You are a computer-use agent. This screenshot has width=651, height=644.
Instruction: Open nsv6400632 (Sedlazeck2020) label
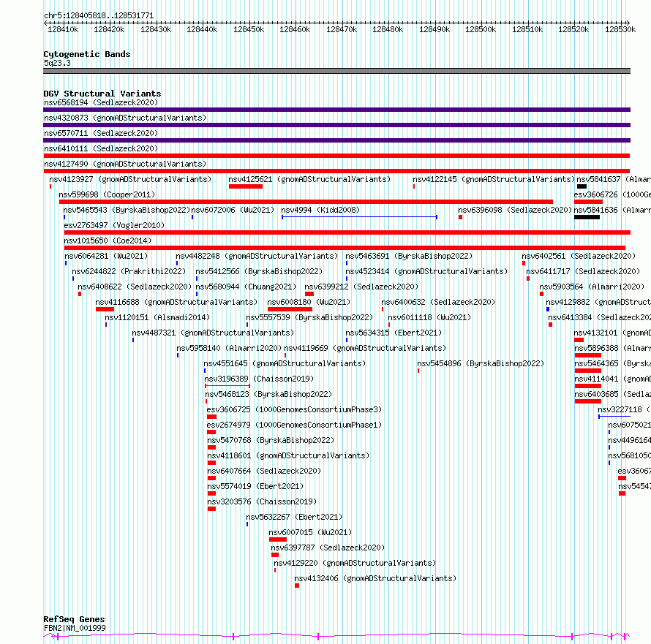(x=438, y=302)
